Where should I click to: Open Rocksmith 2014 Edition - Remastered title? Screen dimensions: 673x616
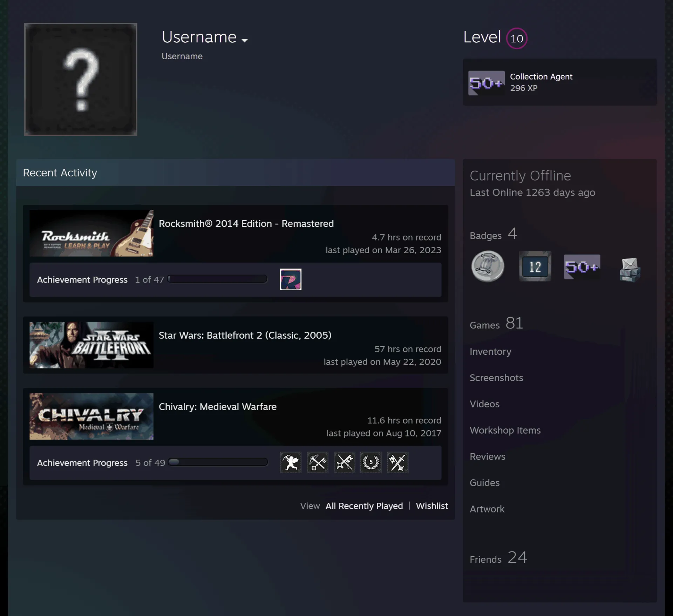point(246,224)
